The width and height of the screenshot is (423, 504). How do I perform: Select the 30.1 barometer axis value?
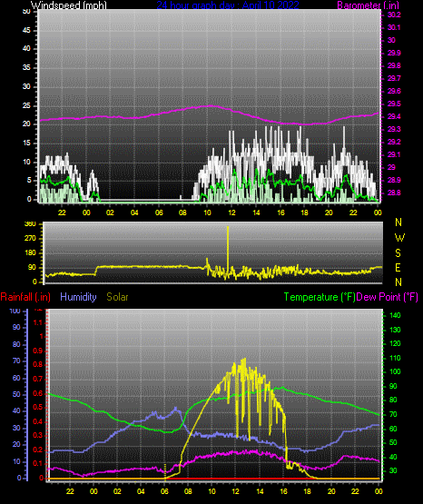click(394, 27)
